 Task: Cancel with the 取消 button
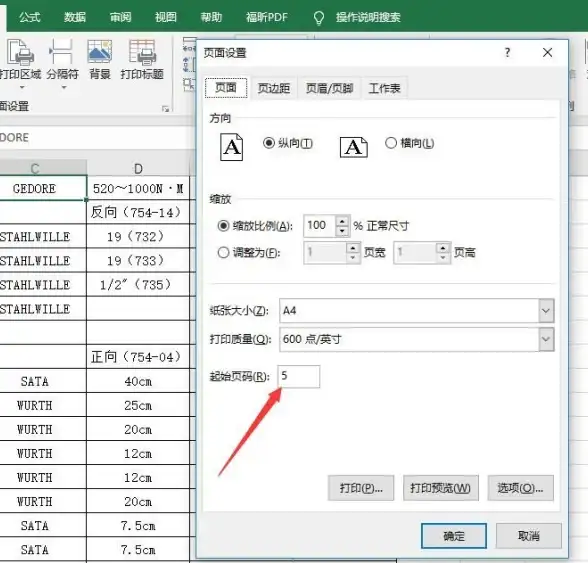coord(529,536)
